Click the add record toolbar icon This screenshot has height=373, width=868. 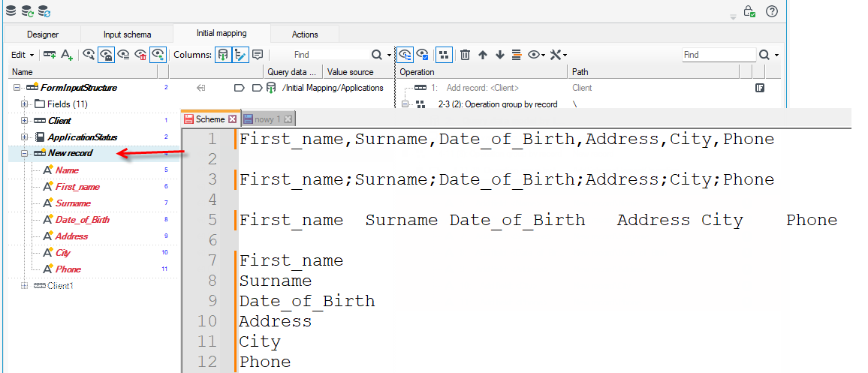click(50, 55)
